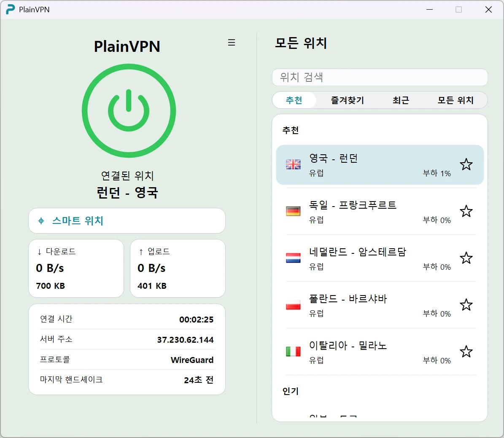
Task: Select the 독일 - 프랑크푸르트 server row
Action: point(380,212)
